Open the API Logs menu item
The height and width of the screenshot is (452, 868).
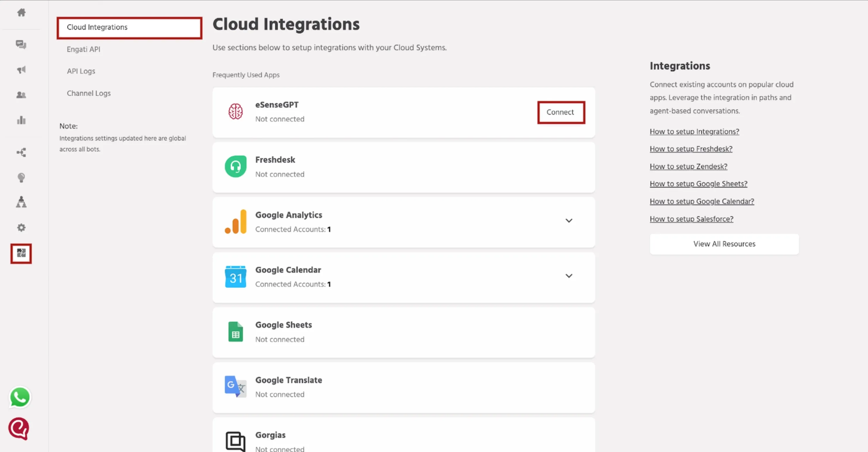pyautogui.click(x=81, y=71)
